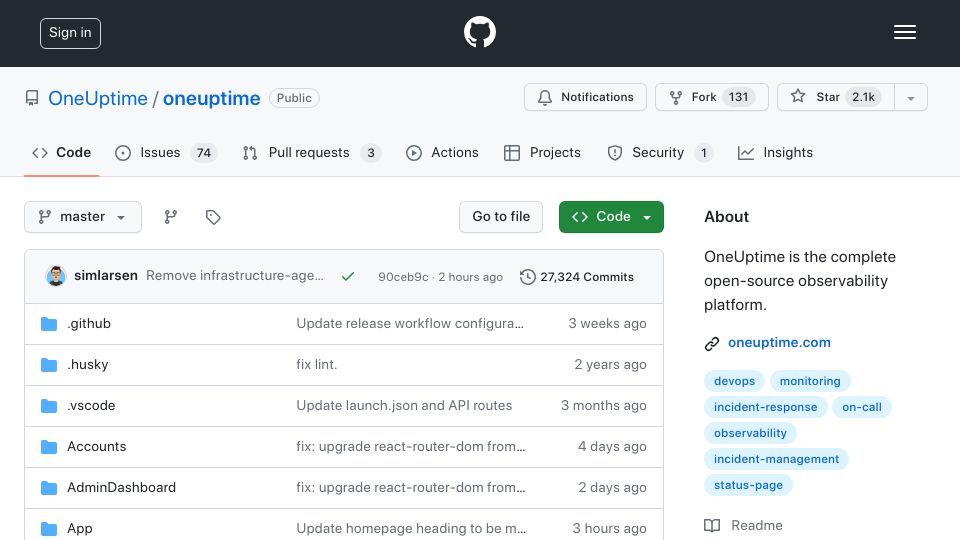Viewport: 960px width, 540px height.
Task: Click the monitoring topic tag
Action: click(810, 381)
